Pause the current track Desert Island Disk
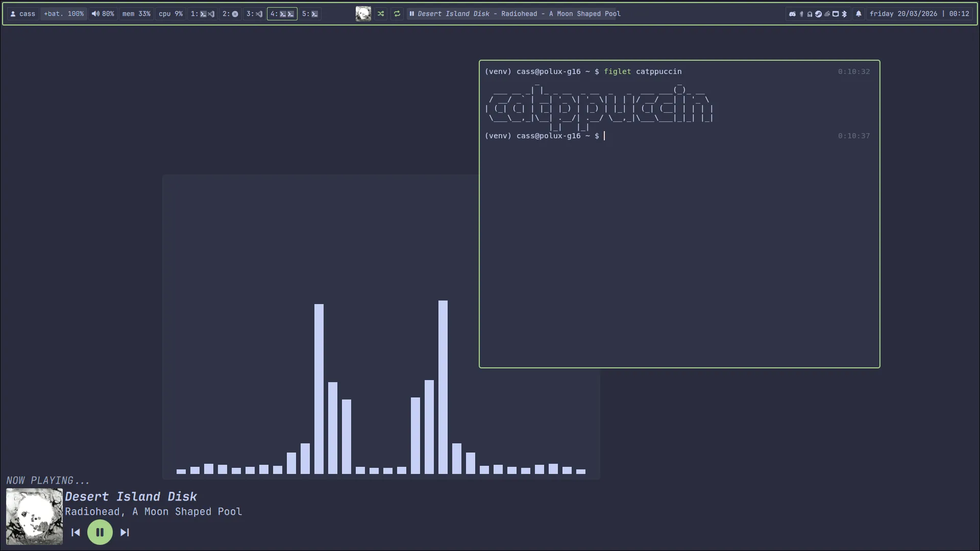Viewport: 980px width, 551px height. [100, 532]
